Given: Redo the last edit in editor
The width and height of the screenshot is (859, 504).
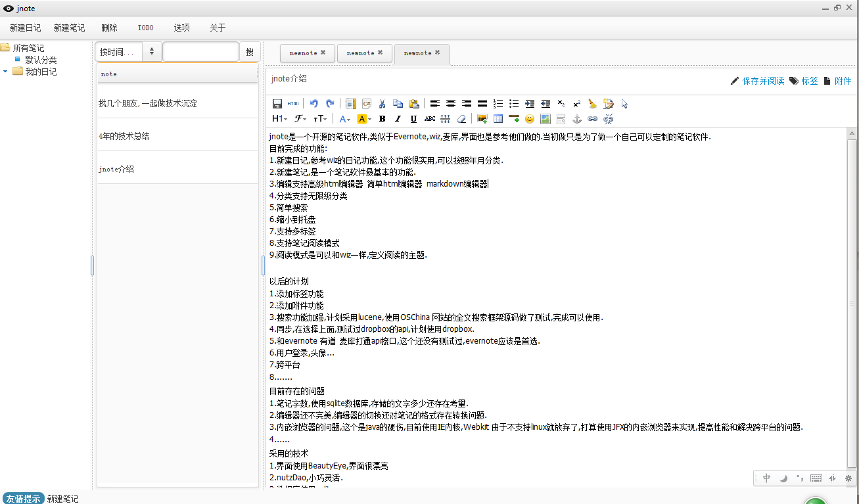Looking at the screenshot, I should (330, 104).
